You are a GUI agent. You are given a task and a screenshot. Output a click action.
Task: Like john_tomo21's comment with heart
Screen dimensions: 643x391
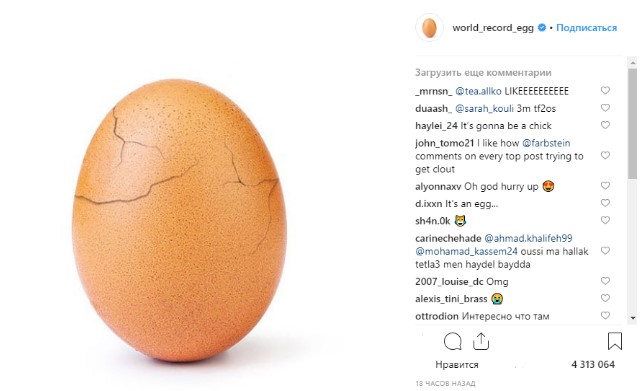coord(605,155)
